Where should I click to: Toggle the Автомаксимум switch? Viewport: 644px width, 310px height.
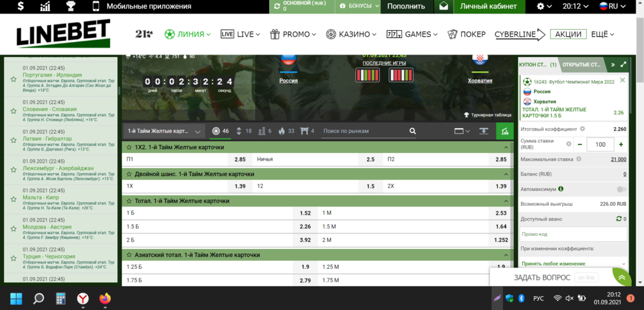(621, 189)
